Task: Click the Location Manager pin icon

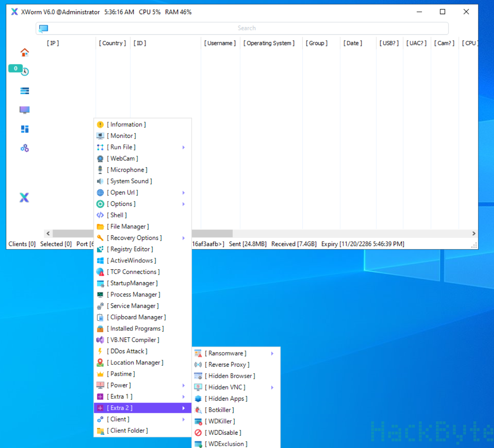Action: coord(100,362)
